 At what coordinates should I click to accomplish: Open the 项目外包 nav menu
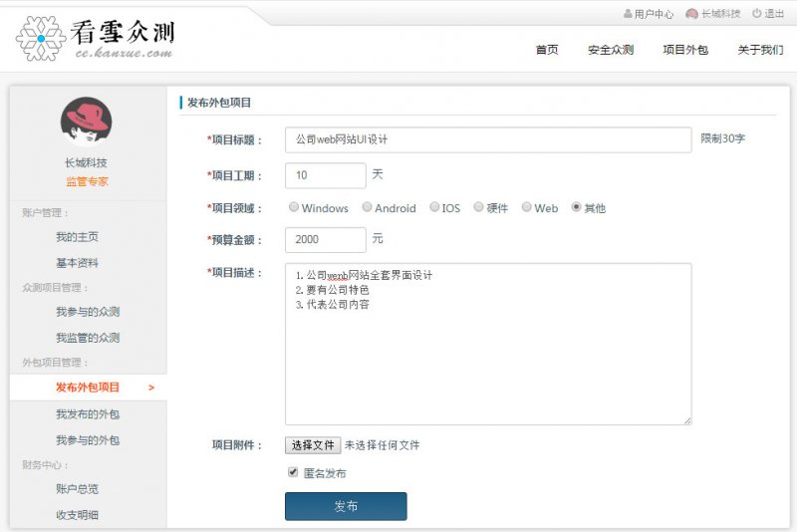point(685,50)
